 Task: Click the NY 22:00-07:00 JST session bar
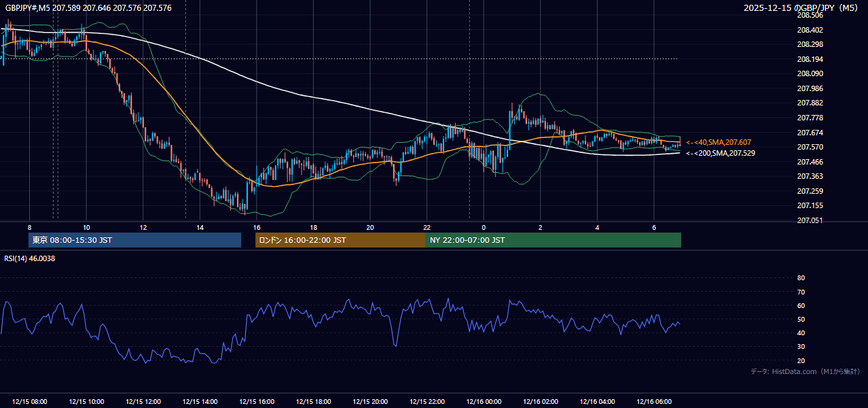[554, 240]
